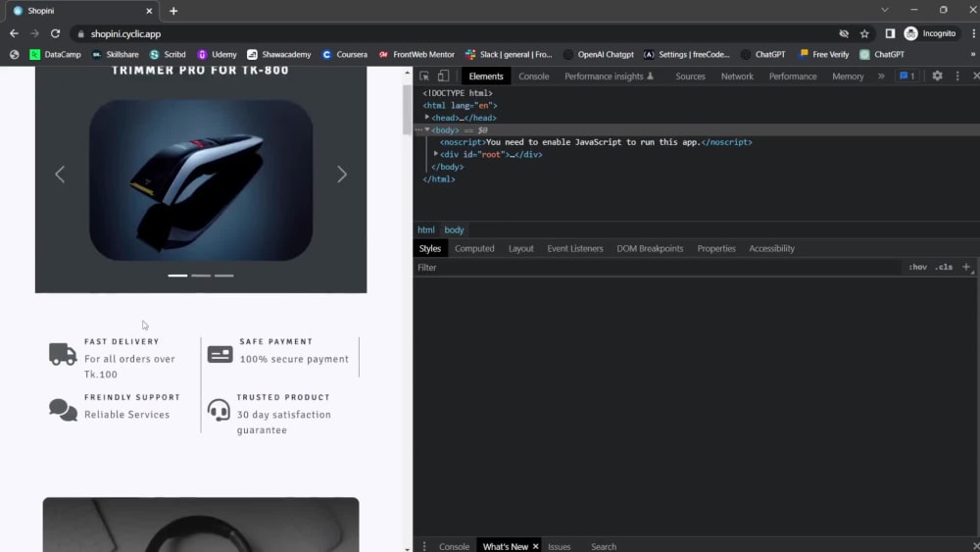This screenshot has width=980, height=552.
Task: Open the bookmarks overflow chevron
Action: click(x=972, y=54)
